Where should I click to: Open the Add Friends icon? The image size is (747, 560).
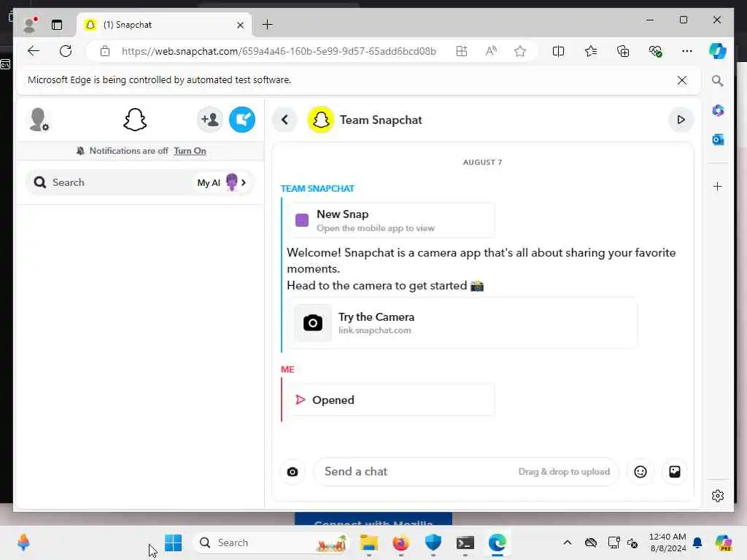point(209,120)
